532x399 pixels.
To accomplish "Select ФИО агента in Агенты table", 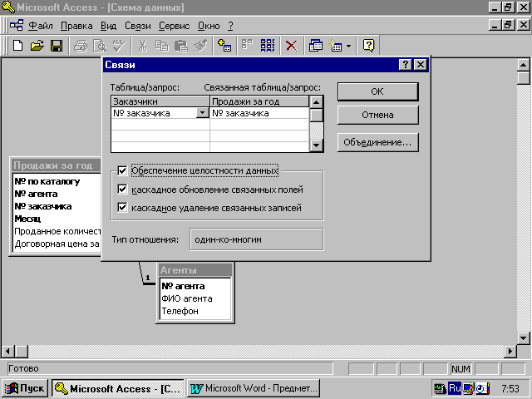I will (187, 298).
